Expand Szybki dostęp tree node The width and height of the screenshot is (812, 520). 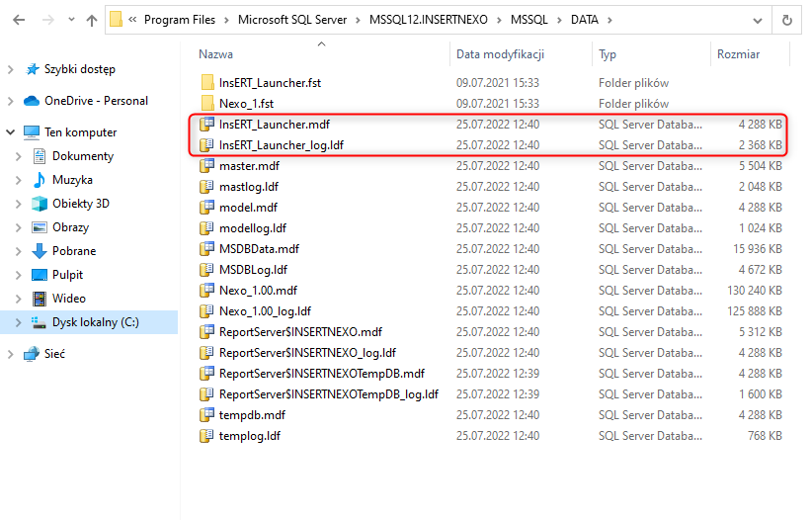[x=10, y=69]
